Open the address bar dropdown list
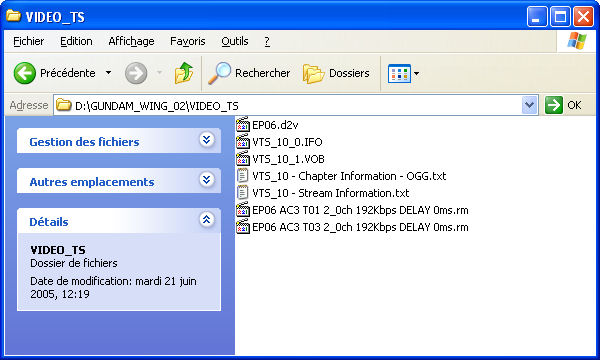The image size is (600, 360). (x=530, y=105)
